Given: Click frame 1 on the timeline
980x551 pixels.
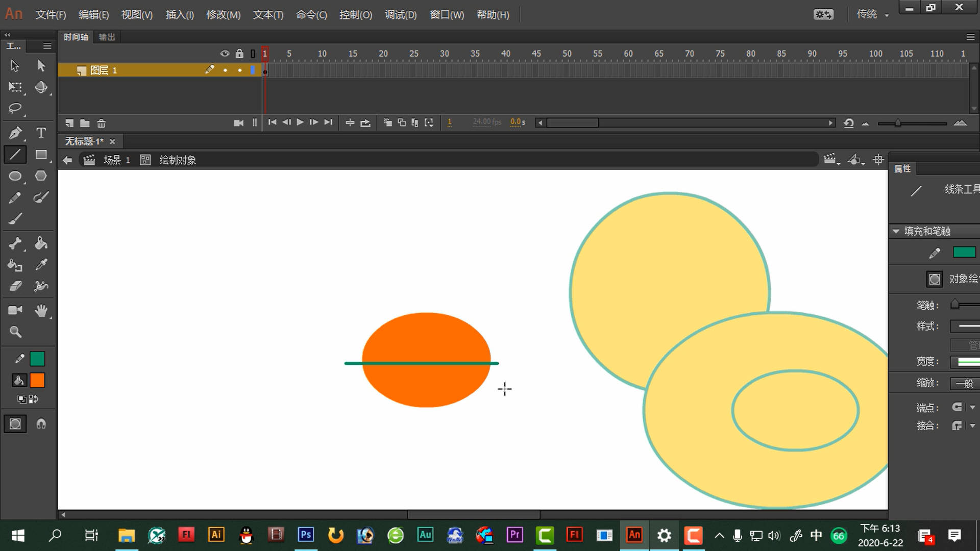Looking at the screenshot, I should click(264, 53).
